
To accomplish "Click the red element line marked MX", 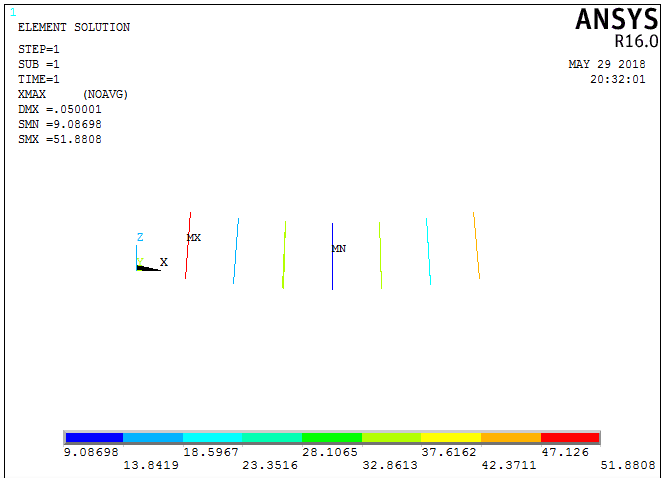I will coord(188,245).
